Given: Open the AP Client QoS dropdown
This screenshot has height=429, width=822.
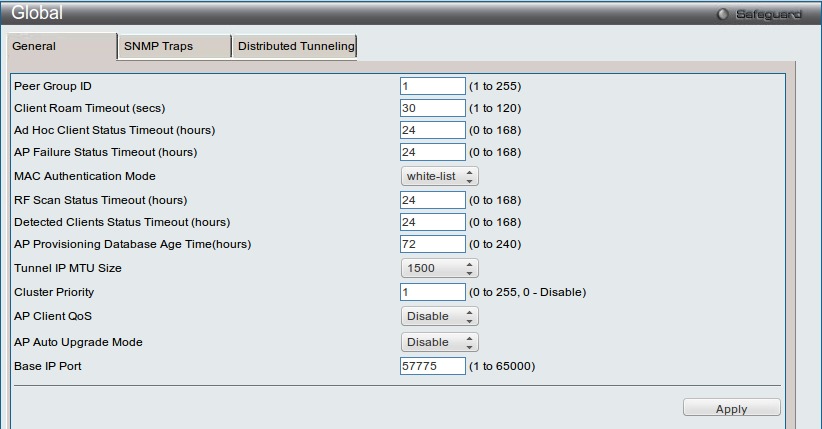Looking at the screenshot, I should [x=439, y=316].
